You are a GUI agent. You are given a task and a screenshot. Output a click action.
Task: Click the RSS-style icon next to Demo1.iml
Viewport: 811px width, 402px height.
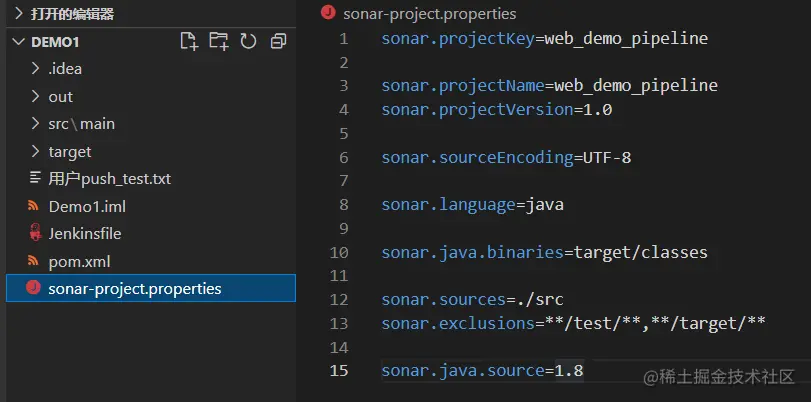click(33, 206)
